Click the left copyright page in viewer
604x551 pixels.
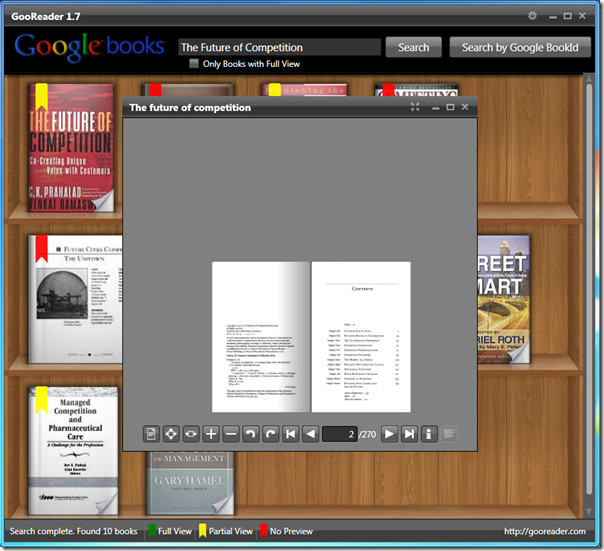[x=261, y=337]
